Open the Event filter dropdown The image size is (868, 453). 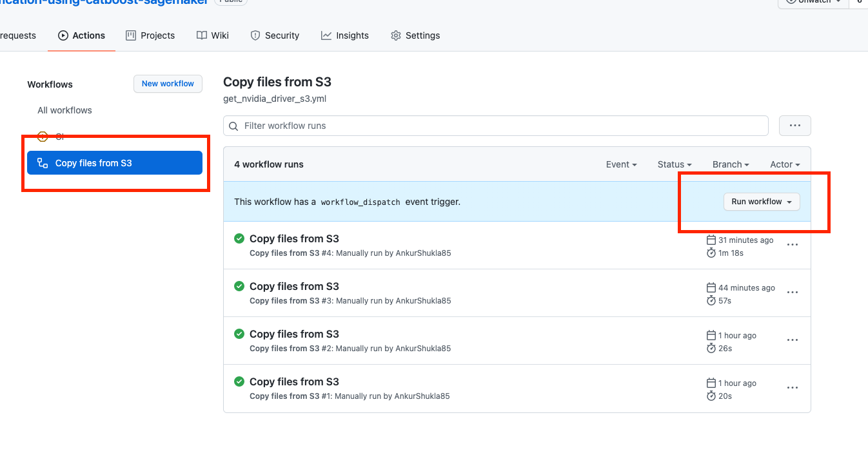[x=621, y=164]
